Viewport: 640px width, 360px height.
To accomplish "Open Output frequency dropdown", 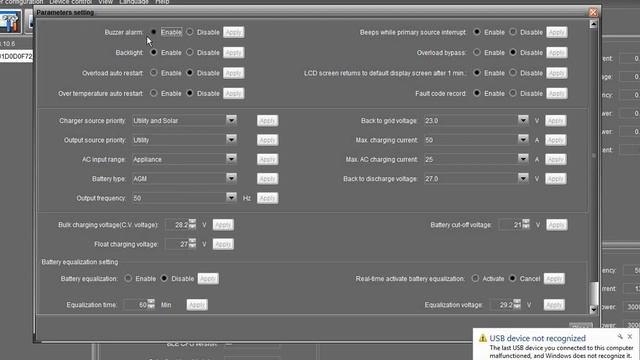I will pos(231,198).
